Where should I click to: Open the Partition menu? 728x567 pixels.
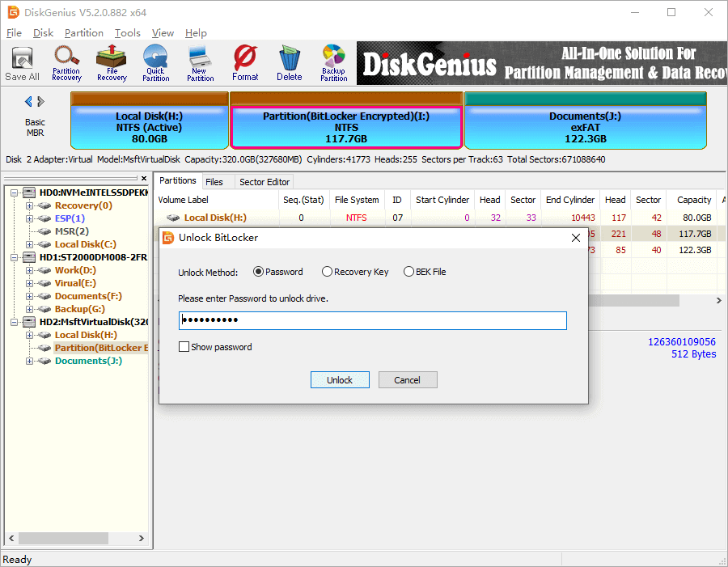83,33
